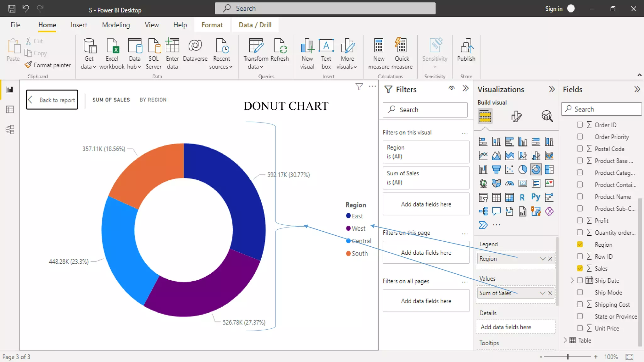
Task: Expand the Ship Date hierarchy
Action: tap(572, 280)
